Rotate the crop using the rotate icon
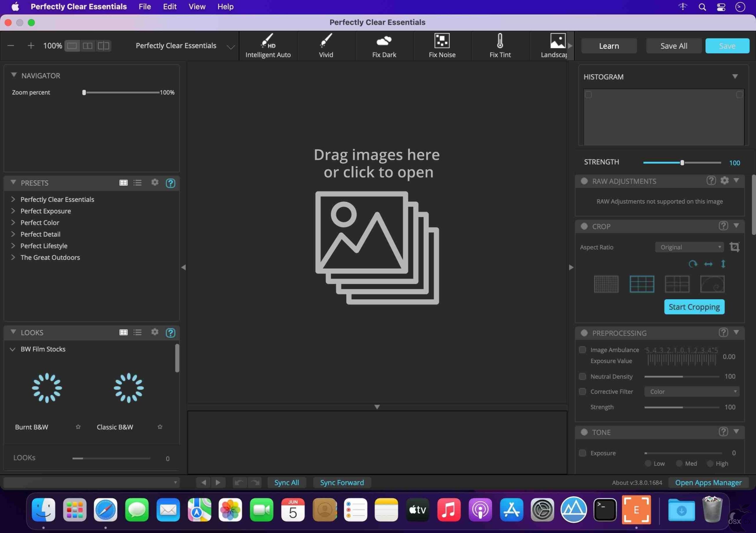 (x=693, y=264)
